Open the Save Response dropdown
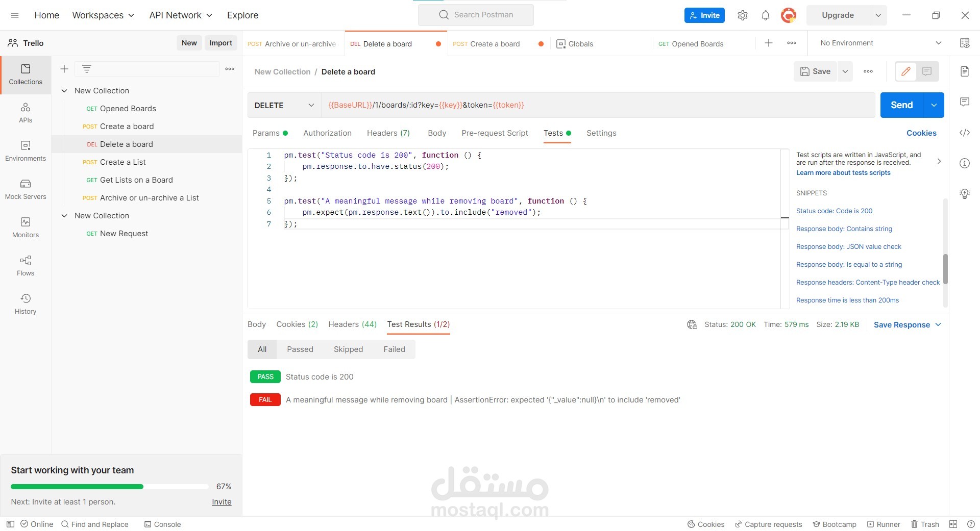Viewport: 980px width, 531px height. (907, 325)
